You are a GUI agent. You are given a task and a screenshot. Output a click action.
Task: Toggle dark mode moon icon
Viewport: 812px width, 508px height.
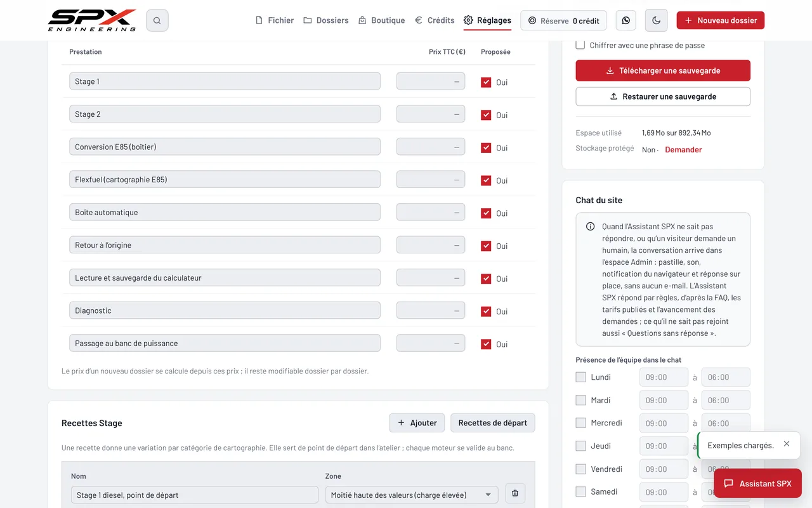[656, 20]
